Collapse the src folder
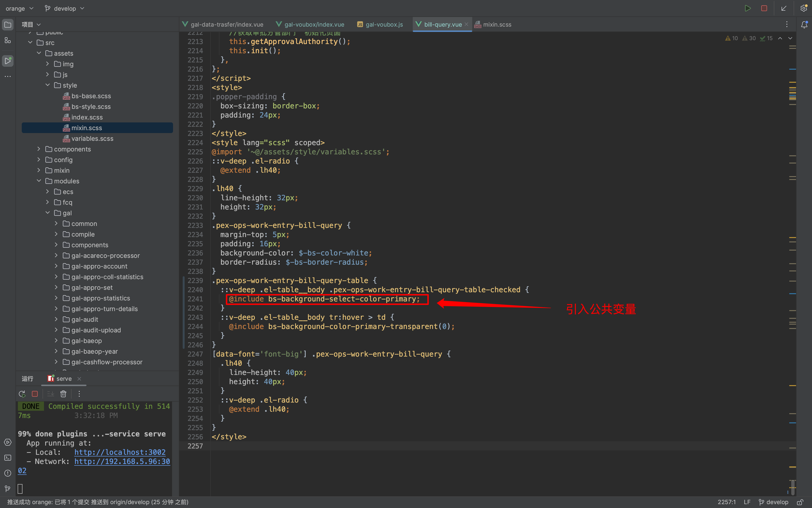Image resolution: width=812 pixels, height=508 pixels. (x=30, y=42)
